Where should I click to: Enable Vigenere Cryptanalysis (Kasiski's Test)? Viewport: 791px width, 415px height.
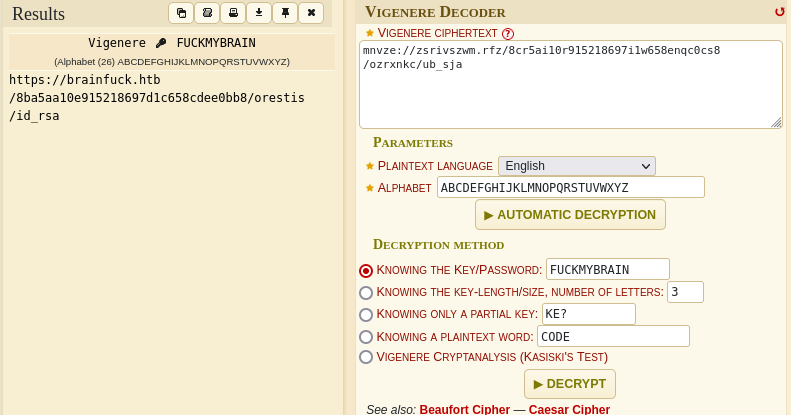point(366,357)
